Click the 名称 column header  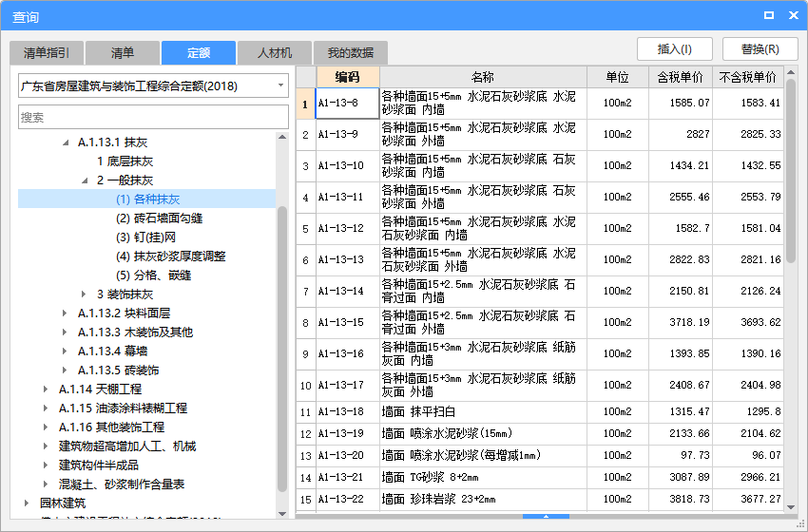(x=483, y=77)
